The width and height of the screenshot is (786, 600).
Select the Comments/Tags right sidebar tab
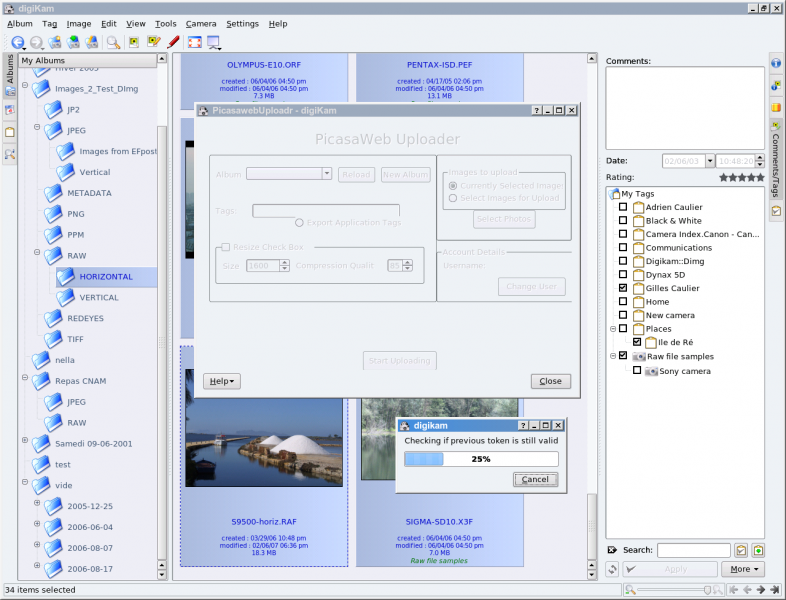click(776, 159)
